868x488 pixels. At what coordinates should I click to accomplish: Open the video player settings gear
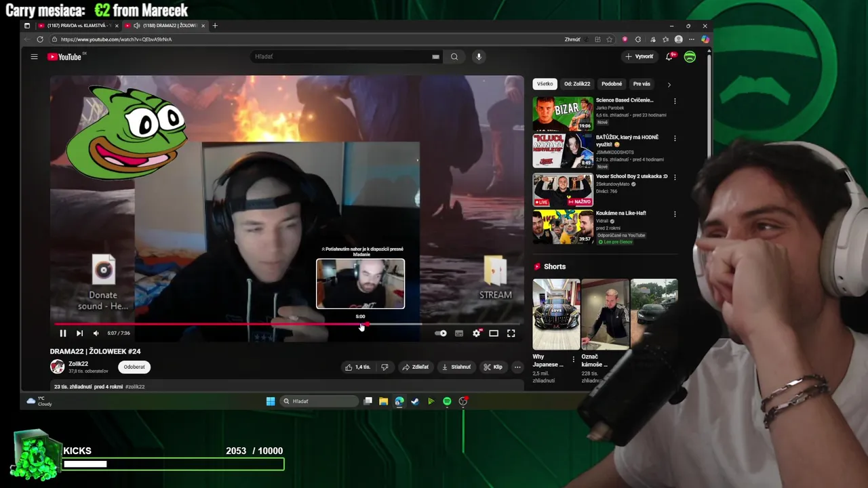click(x=477, y=333)
